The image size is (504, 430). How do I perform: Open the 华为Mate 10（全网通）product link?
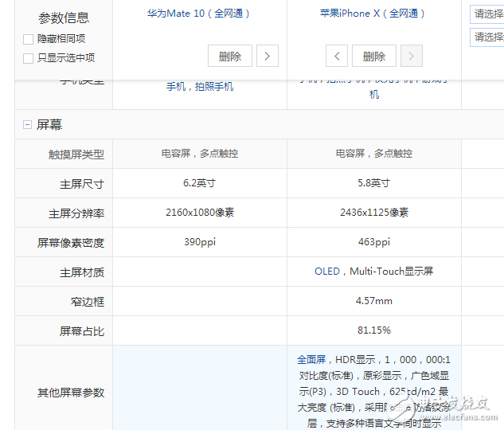click(198, 14)
